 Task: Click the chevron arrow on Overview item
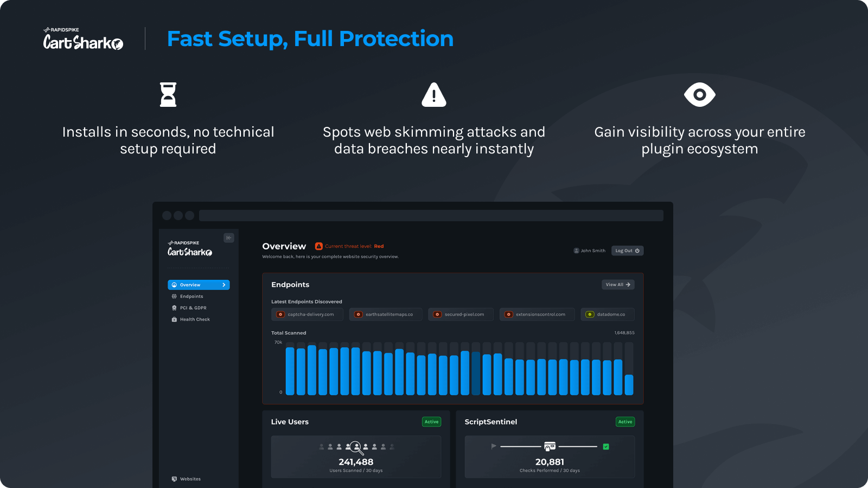coord(224,285)
